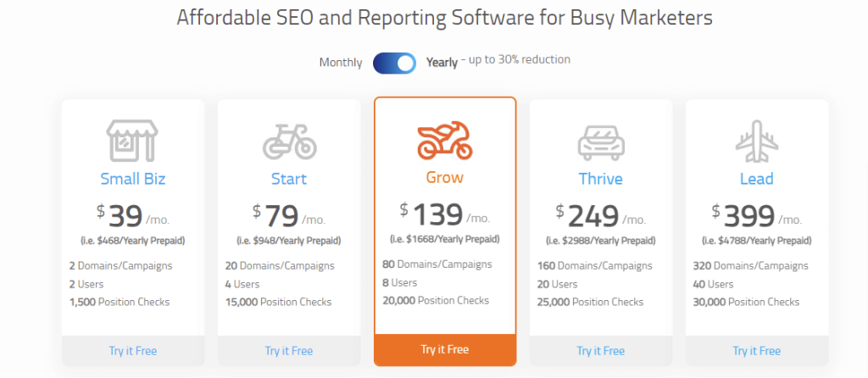Click the Start plan bicycle icon
The height and width of the screenshot is (378, 868).
click(x=289, y=141)
